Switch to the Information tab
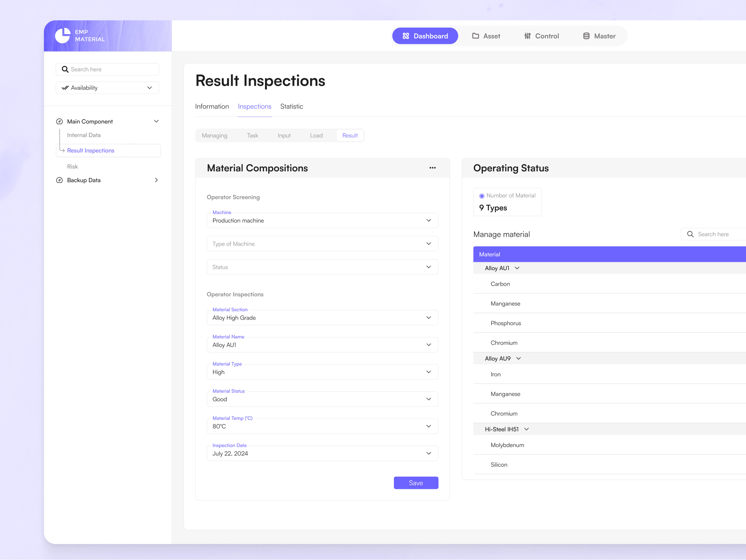746x560 pixels. tap(212, 106)
